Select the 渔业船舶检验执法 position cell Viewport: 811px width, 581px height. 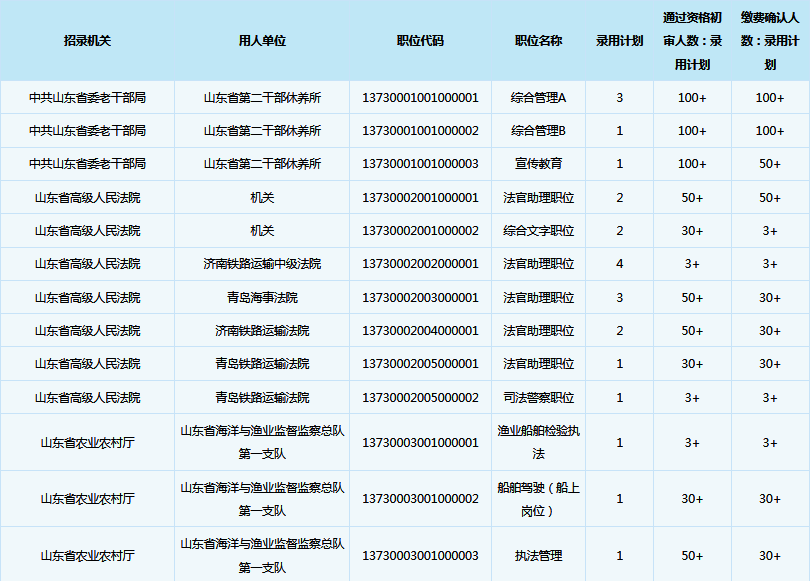click(538, 442)
